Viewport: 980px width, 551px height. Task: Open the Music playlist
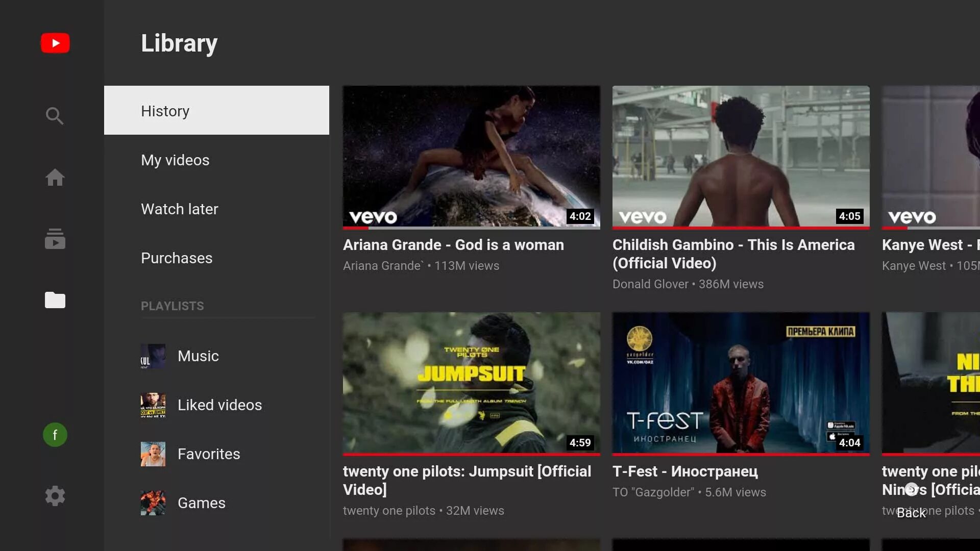(x=197, y=355)
